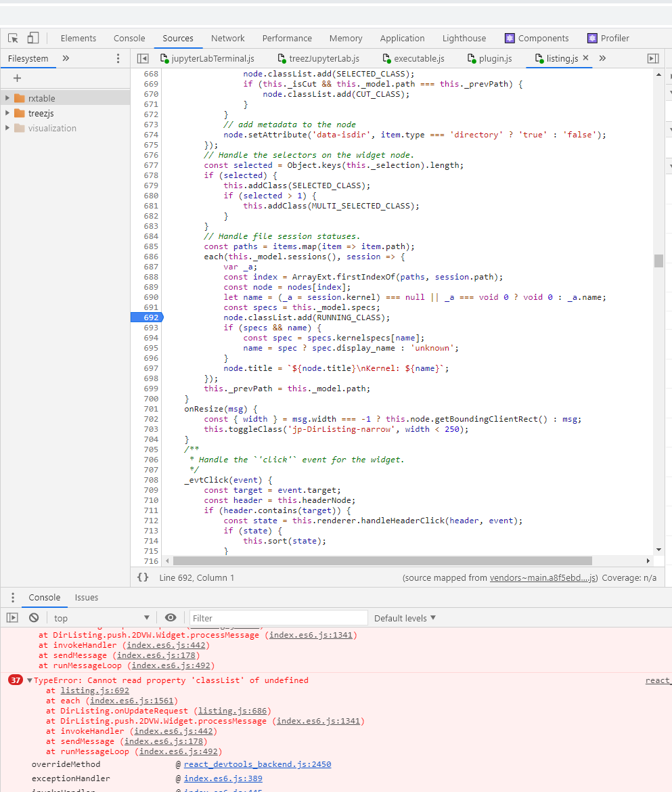Image resolution: width=672 pixels, height=792 pixels.
Task: Click the horizontal scrollbar right arrow
Action: point(648,561)
